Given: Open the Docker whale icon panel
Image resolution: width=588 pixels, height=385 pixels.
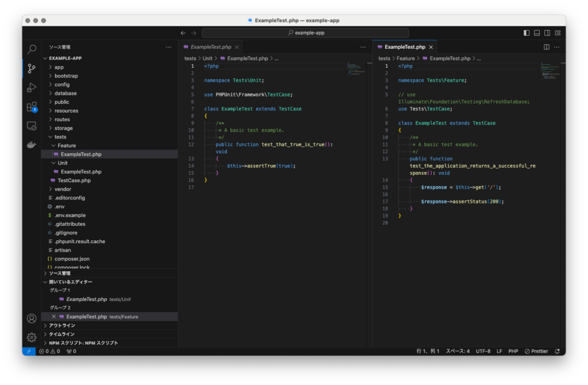Looking at the screenshot, I should coord(32,145).
